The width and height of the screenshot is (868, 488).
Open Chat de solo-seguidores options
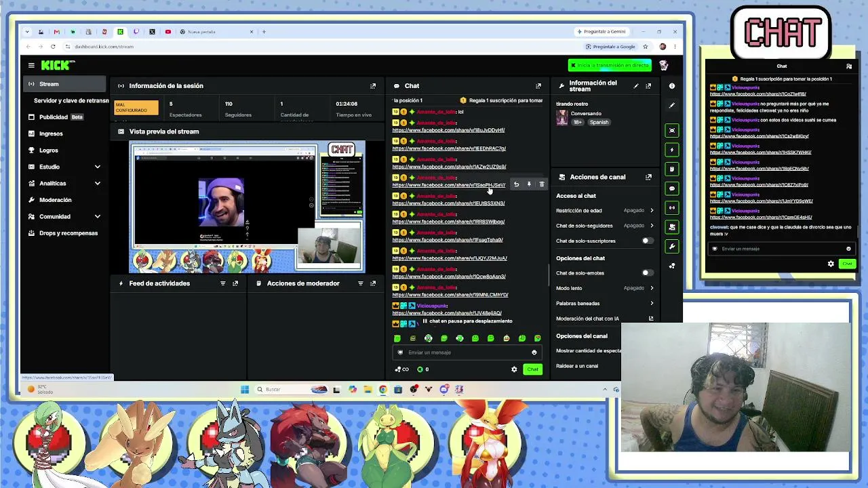click(x=605, y=226)
